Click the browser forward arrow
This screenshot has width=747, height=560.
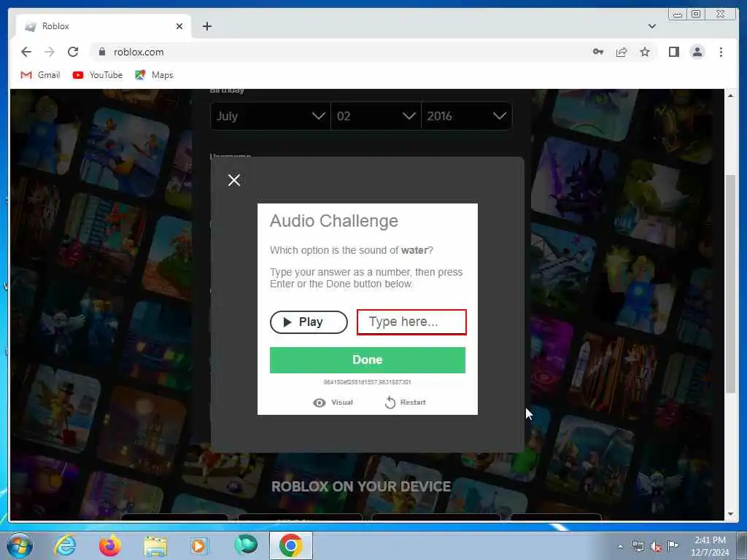[50, 52]
